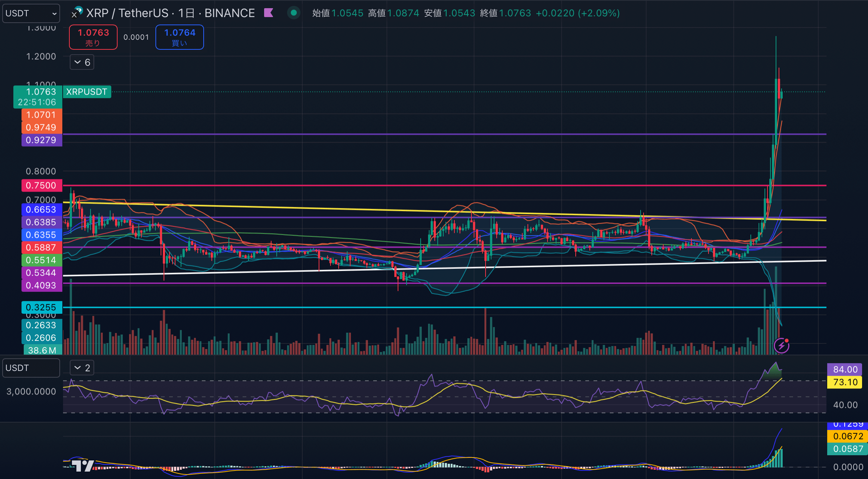The image size is (868, 479).
Task: Click the red sell button 1.0763
Action: [x=93, y=37]
